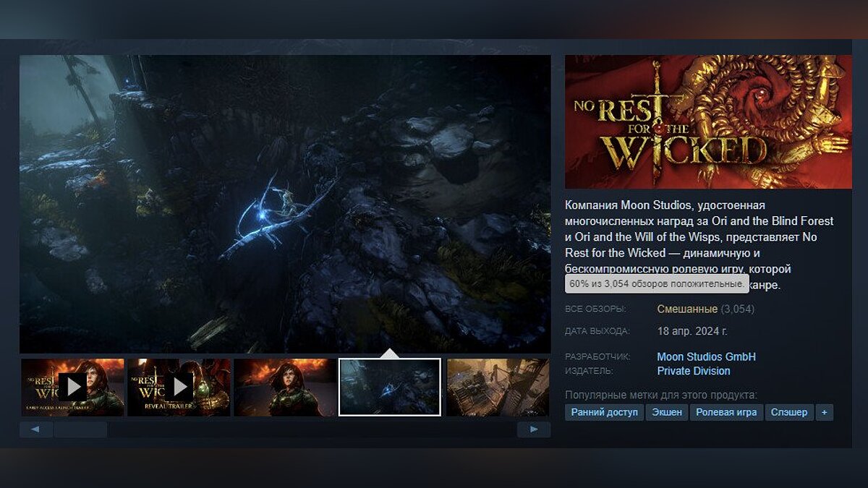Play the Reveal Trailer video thumbnail
This screenshot has height=488, width=868.
click(x=179, y=387)
